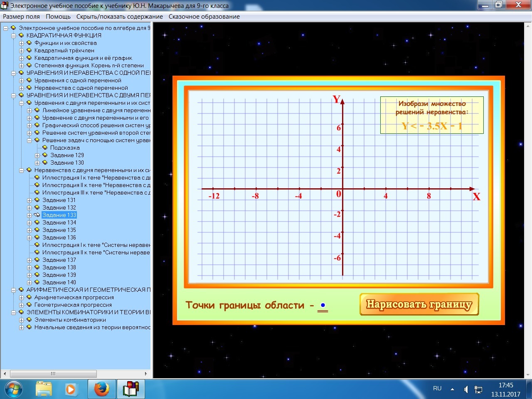Click the volume speaker tray icon
Screen dimensions: 532x399
pos(466,389)
